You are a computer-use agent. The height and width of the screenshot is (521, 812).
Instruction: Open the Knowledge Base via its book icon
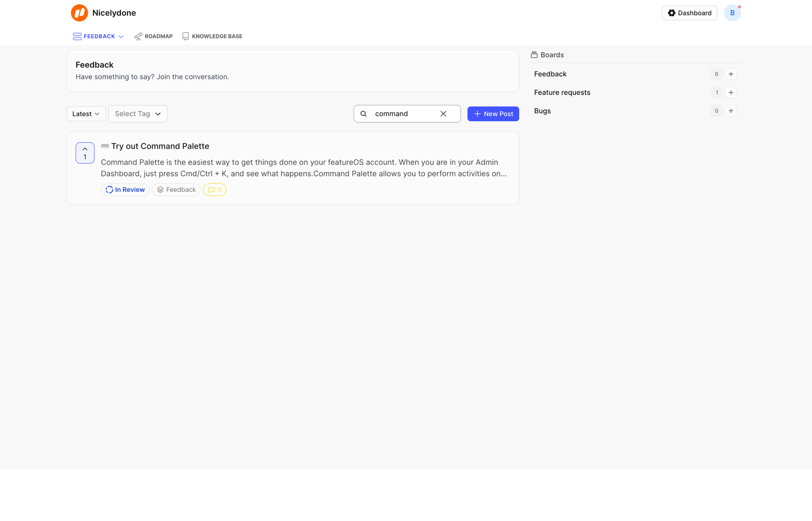point(185,36)
